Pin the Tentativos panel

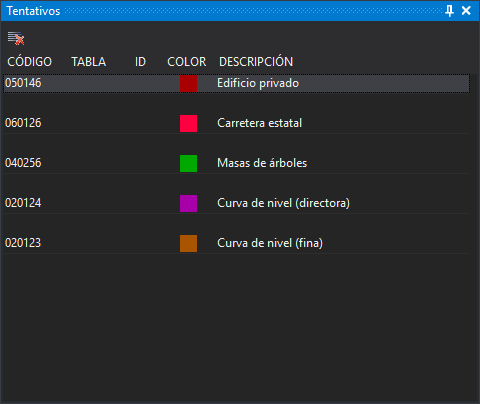point(449,11)
